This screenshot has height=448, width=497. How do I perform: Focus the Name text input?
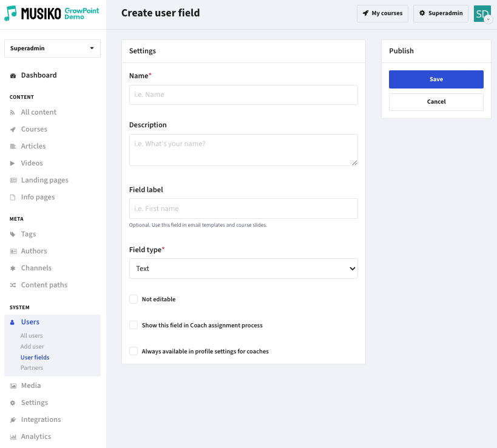coord(243,95)
